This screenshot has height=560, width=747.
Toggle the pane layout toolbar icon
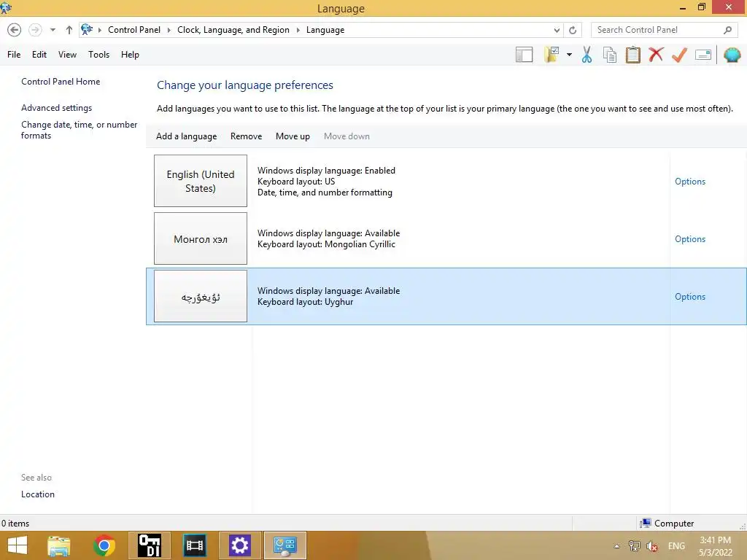click(x=524, y=55)
